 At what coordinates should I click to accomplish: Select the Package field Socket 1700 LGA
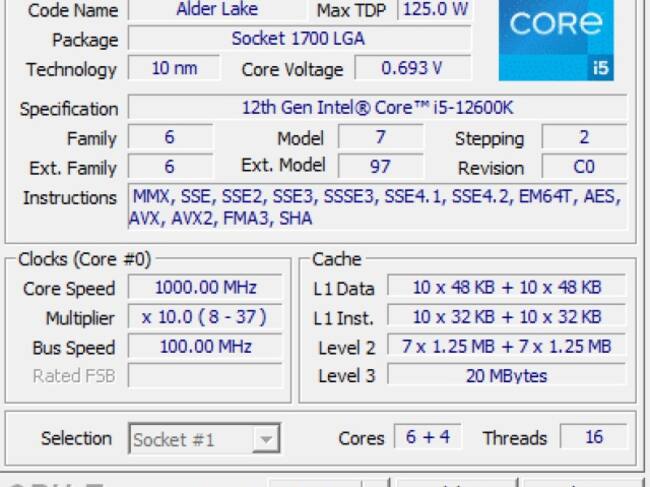[x=298, y=39]
